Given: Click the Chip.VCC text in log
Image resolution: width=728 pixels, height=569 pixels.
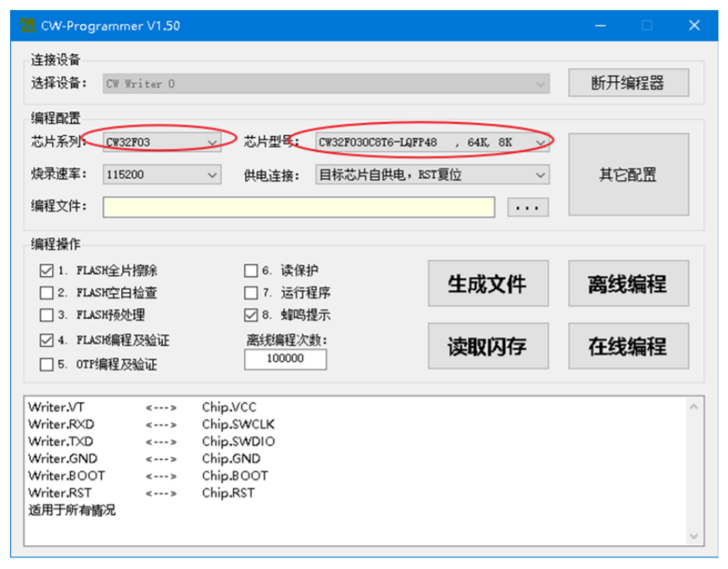Looking at the screenshot, I should (x=229, y=407).
